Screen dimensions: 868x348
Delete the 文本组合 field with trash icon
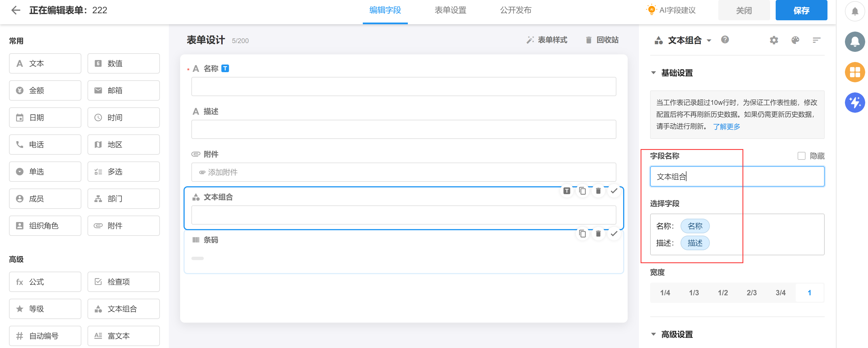click(x=598, y=191)
